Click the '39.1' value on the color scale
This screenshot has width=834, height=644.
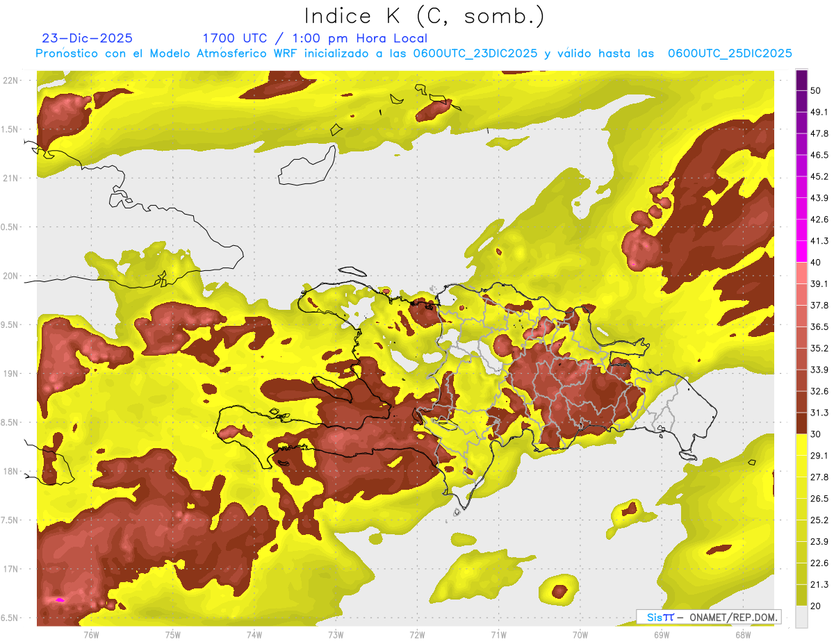[819, 283]
